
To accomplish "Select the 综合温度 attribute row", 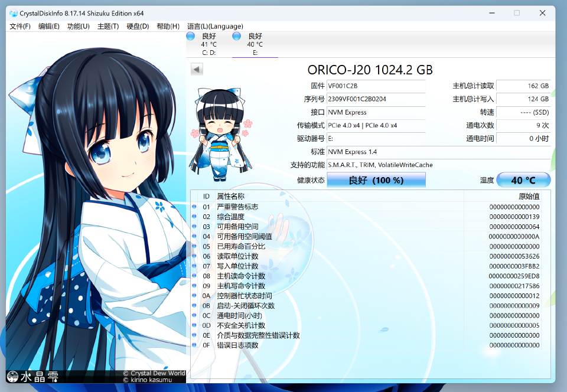I will [x=366, y=217].
